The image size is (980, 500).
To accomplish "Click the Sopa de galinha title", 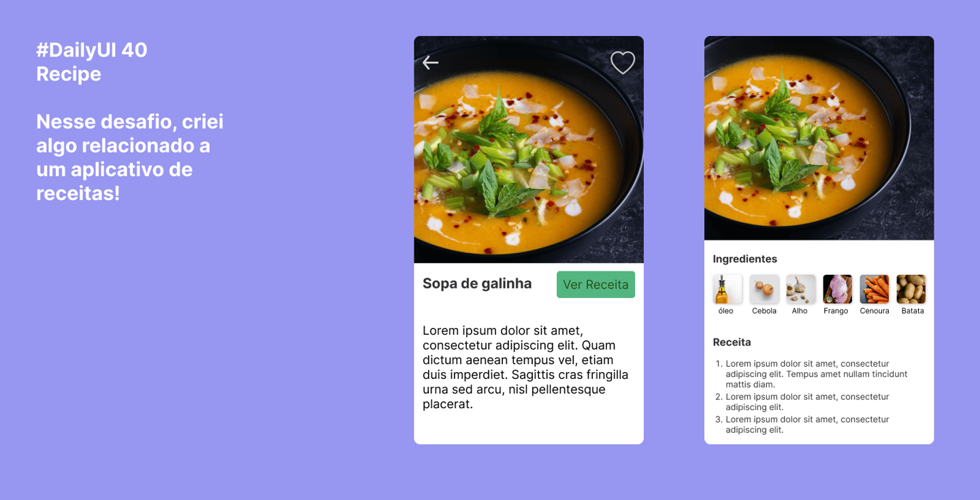I will point(477,284).
